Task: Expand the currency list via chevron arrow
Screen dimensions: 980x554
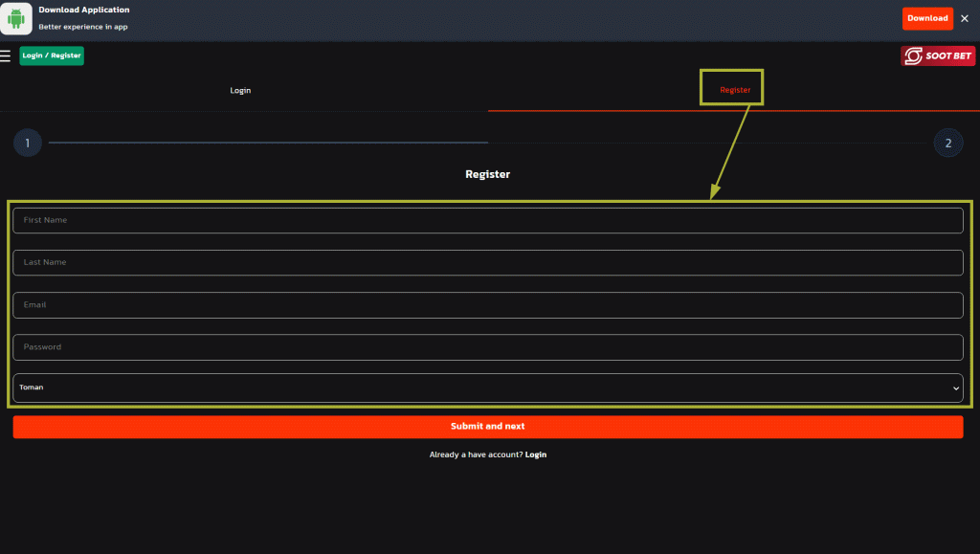Action: coord(955,388)
